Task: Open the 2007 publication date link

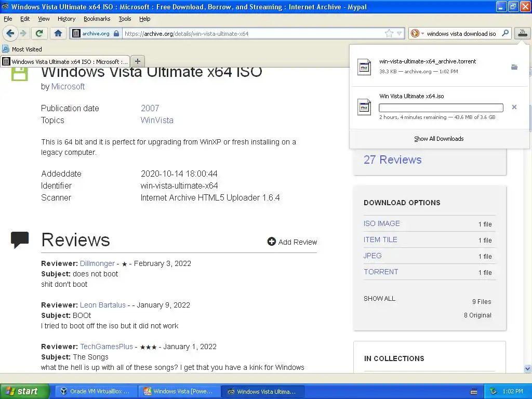Action: click(x=150, y=108)
